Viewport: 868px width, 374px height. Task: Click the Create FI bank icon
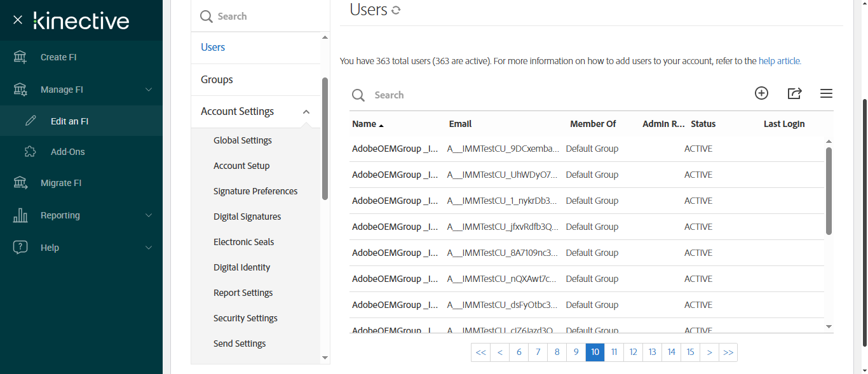pyautogui.click(x=20, y=57)
